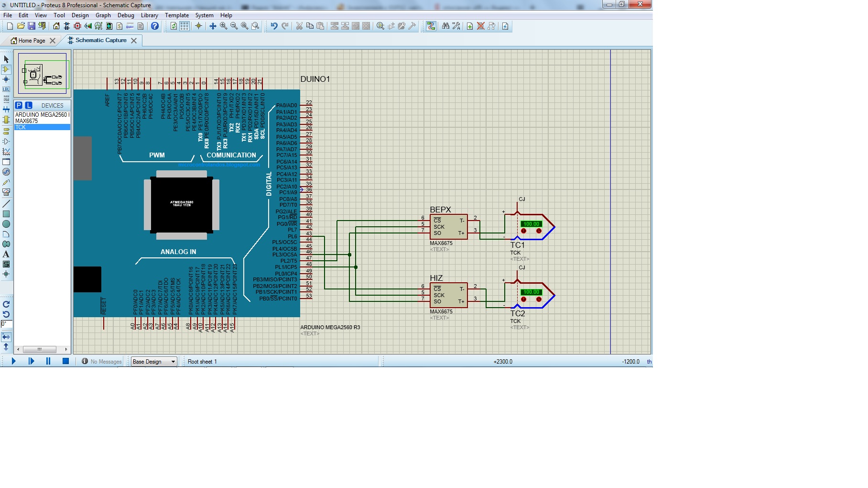The width and height of the screenshot is (868, 488).
Task: Open the Debug menu
Action: [126, 15]
